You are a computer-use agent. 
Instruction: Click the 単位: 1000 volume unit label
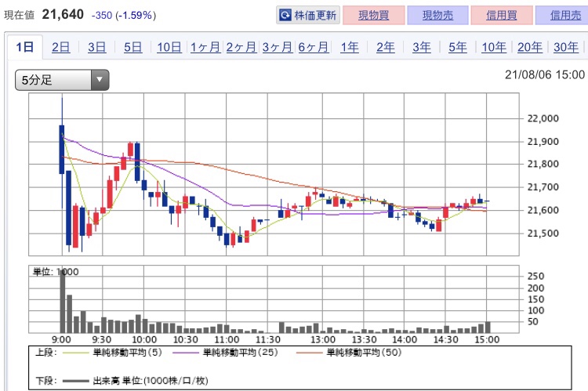tap(56, 272)
